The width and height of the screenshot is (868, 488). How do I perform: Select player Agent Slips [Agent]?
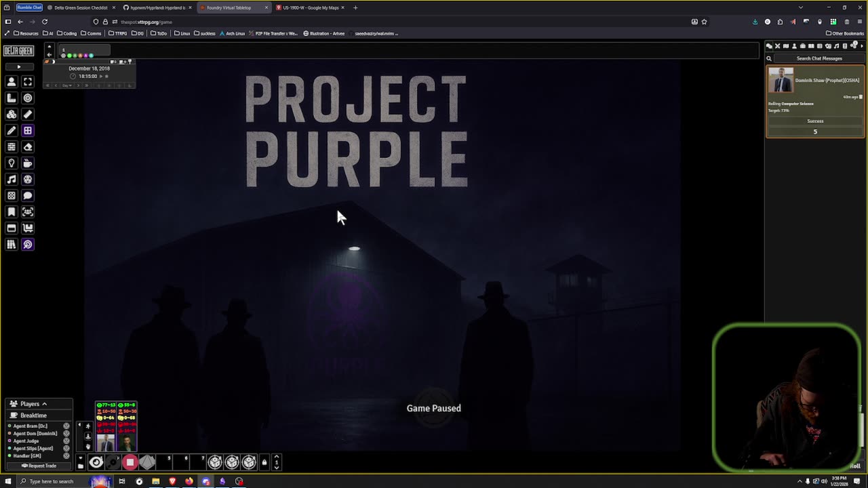click(x=33, y=449)
